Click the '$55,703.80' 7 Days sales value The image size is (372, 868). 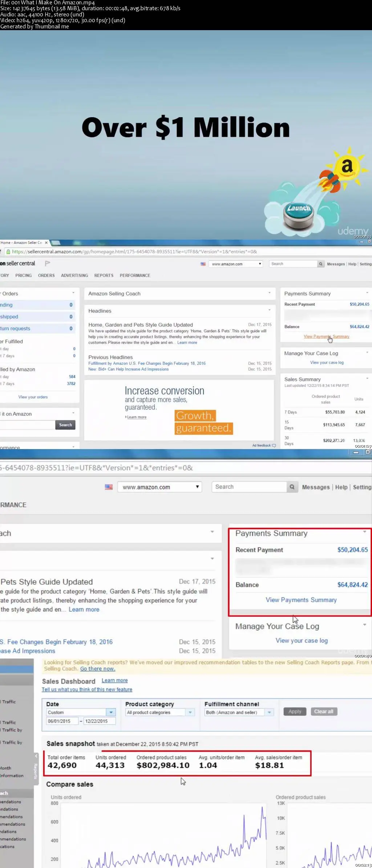point(335,412)
